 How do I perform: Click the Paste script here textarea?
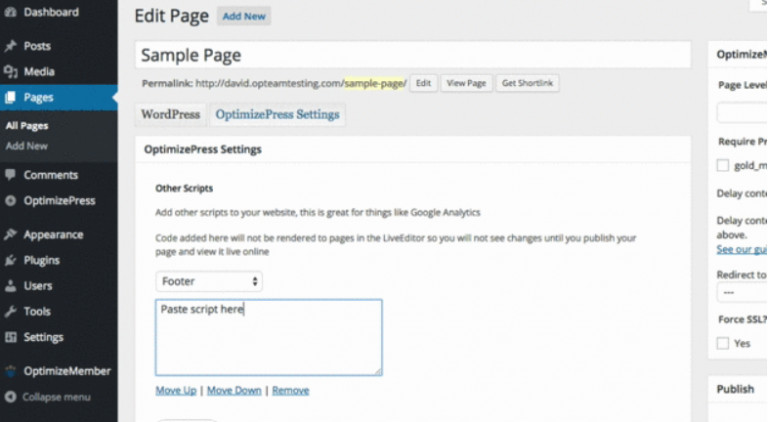pyautogui.click(x=269, y=337)
